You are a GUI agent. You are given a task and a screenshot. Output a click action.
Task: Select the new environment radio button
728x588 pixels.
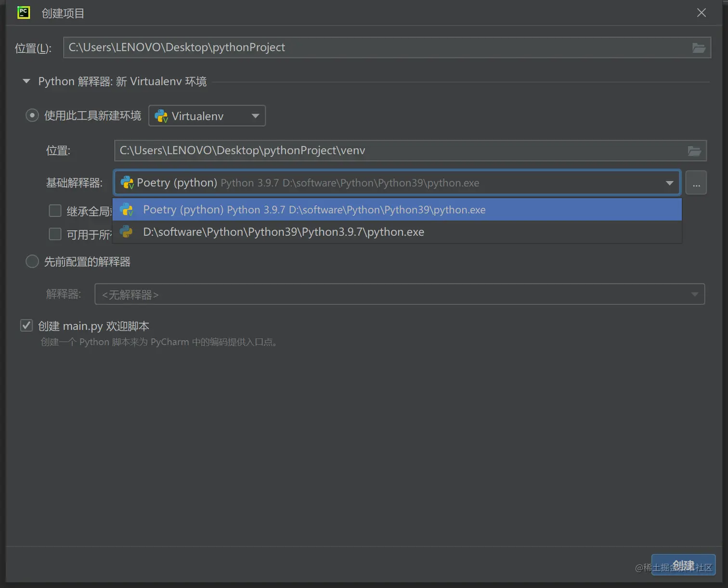point(32,115)
